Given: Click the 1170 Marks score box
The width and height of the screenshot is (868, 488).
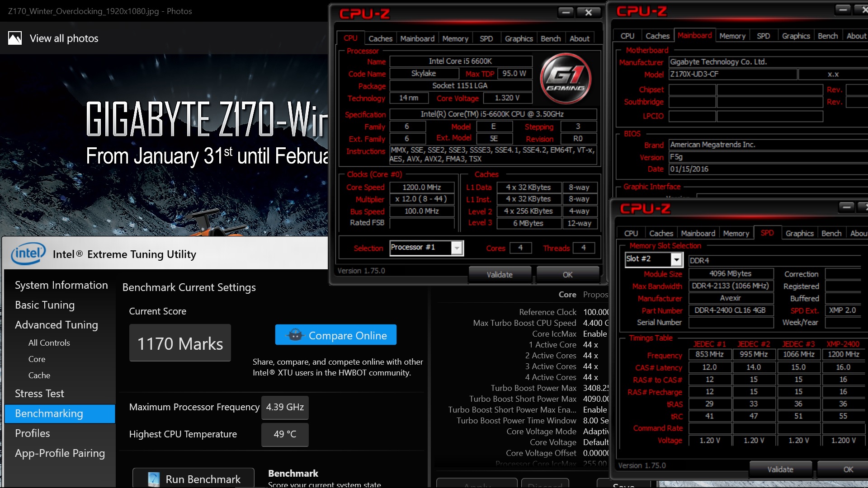Looking at the screenshot, I should coord(180,343).
